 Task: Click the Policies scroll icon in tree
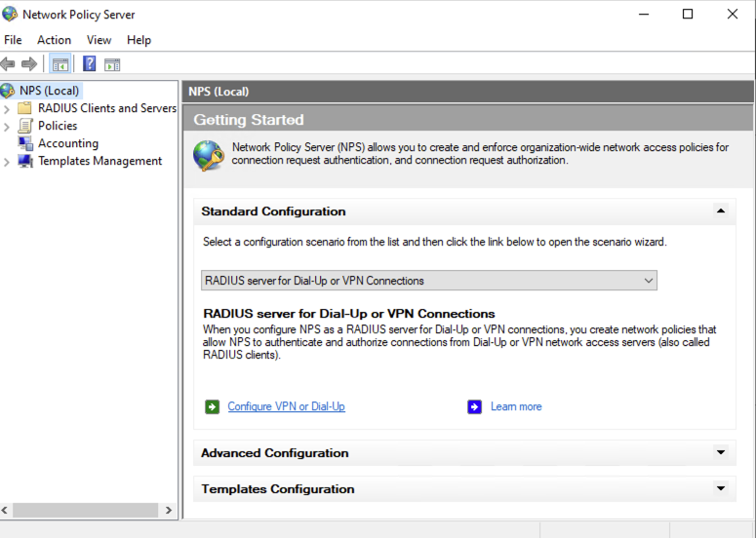pos(25,126)
